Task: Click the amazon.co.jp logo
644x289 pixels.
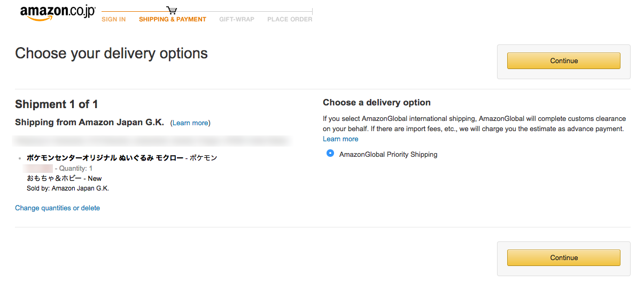Action: 58,13
